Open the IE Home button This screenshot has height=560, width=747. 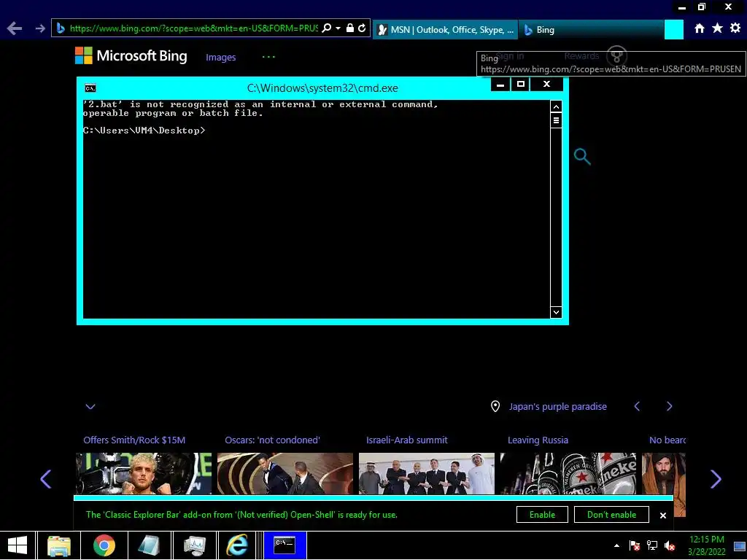699,28
